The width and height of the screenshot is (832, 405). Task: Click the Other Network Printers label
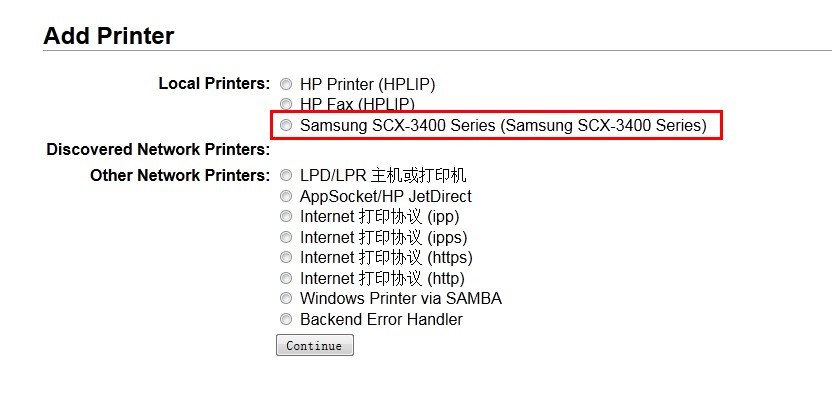pos(180,176)
